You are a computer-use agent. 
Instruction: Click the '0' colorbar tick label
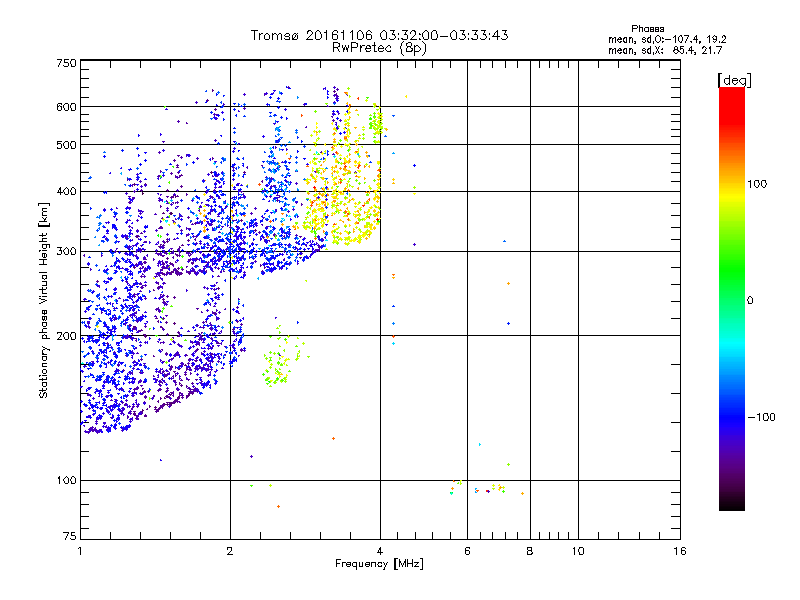click(x=749, y=301)
